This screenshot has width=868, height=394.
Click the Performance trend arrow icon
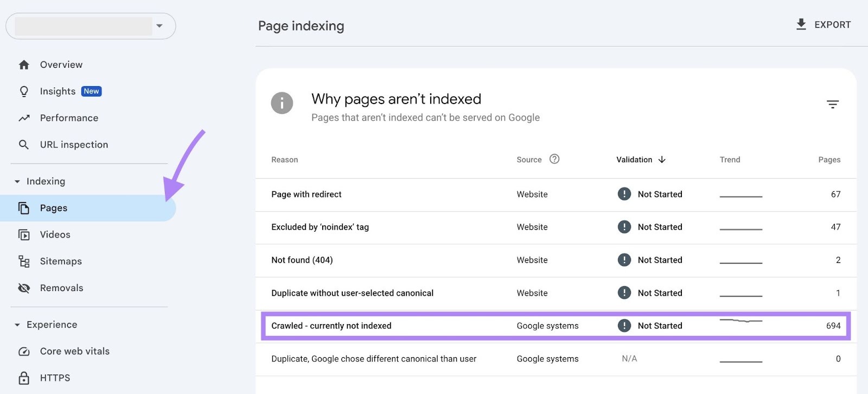[x=24, y=118]
